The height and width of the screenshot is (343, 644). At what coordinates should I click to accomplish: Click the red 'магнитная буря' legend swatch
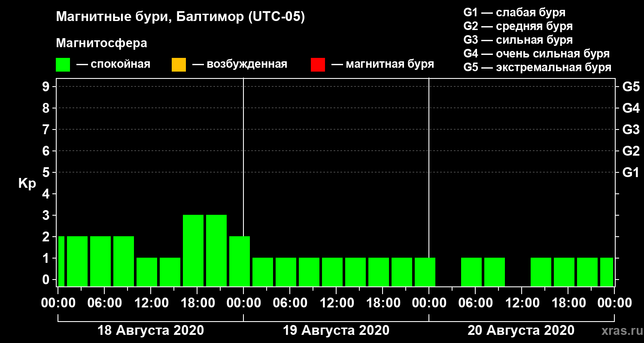pos(318,65)
